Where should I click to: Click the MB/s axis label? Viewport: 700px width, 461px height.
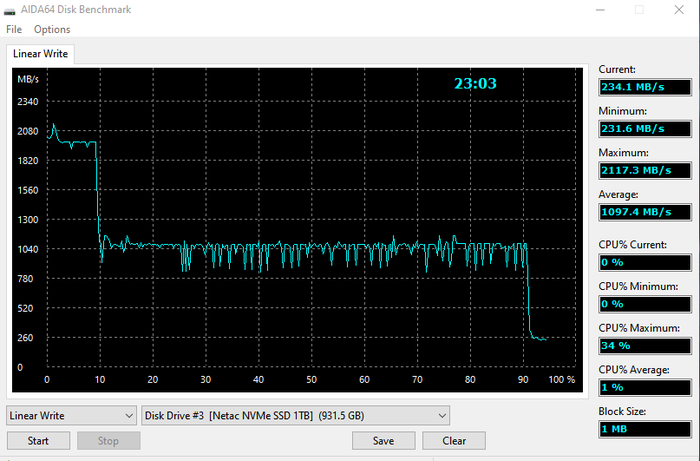point(28,79)
